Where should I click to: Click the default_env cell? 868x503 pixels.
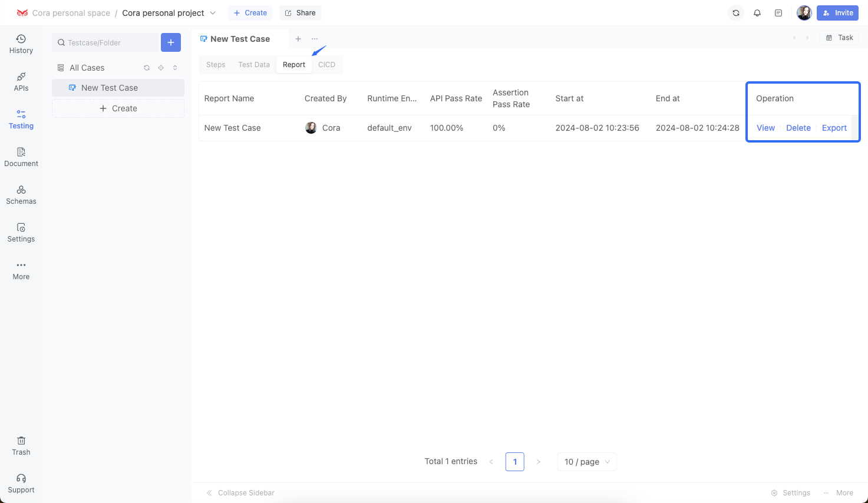(390, 128)
